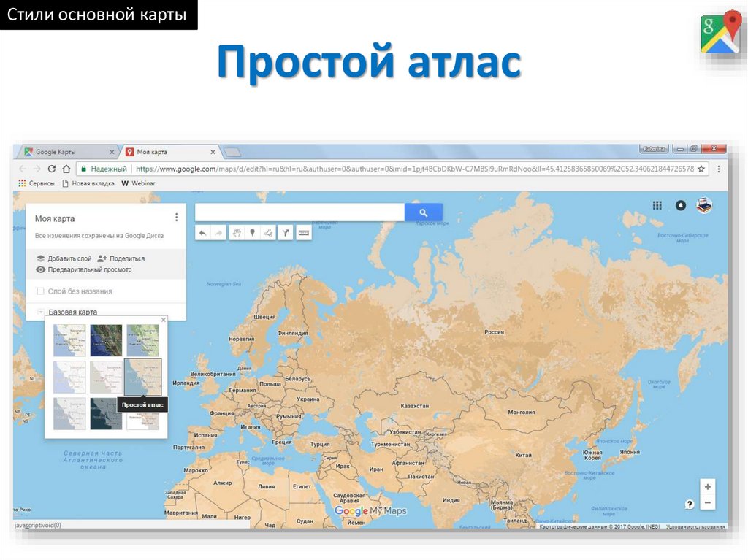Select the Measure distances ruler tool

(x=303, y=233)
